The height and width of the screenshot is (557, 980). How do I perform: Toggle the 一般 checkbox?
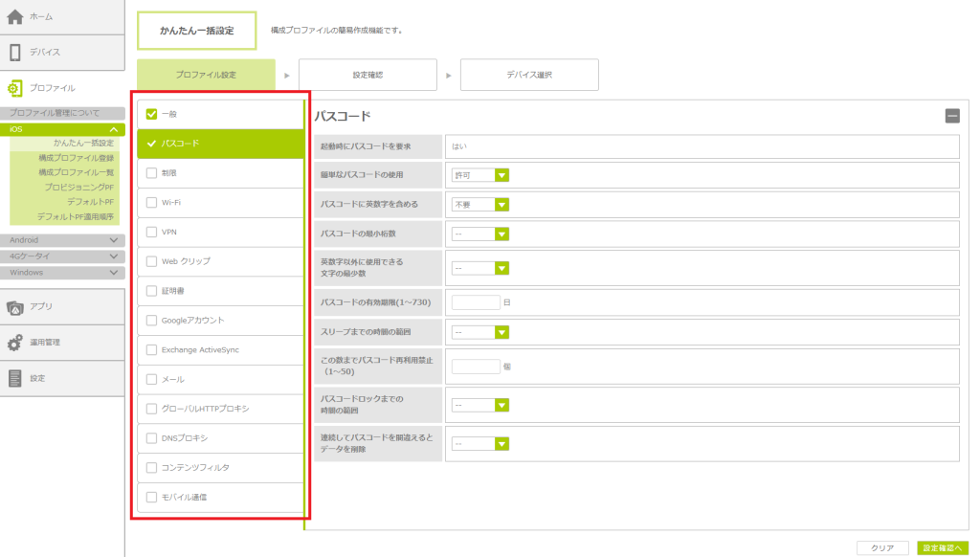[151, 114]
